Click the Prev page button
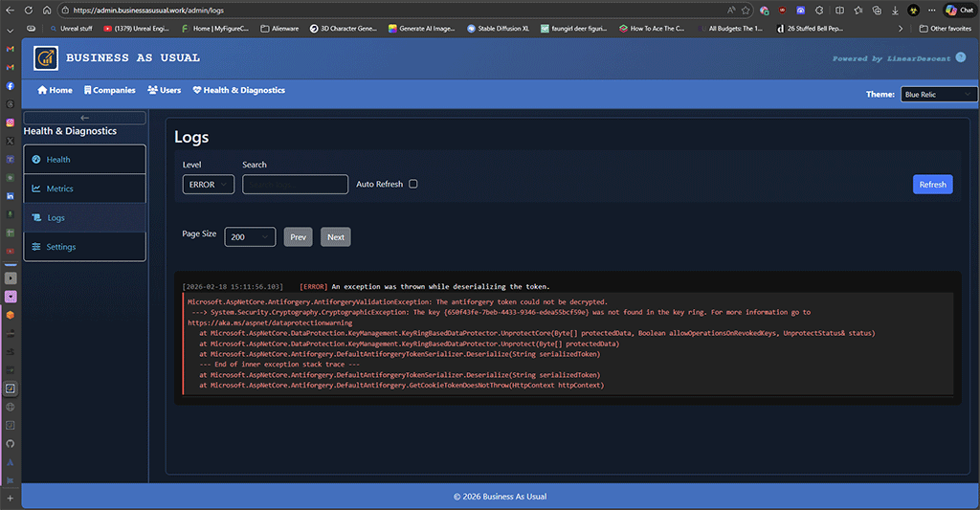 pyautogui.click(x=298, y=237)
